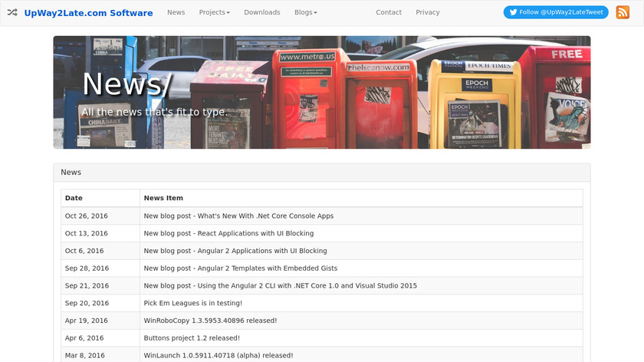
Task: Click the "Oct 26, 2016" date cell
Action: click(x=100, y=216)
